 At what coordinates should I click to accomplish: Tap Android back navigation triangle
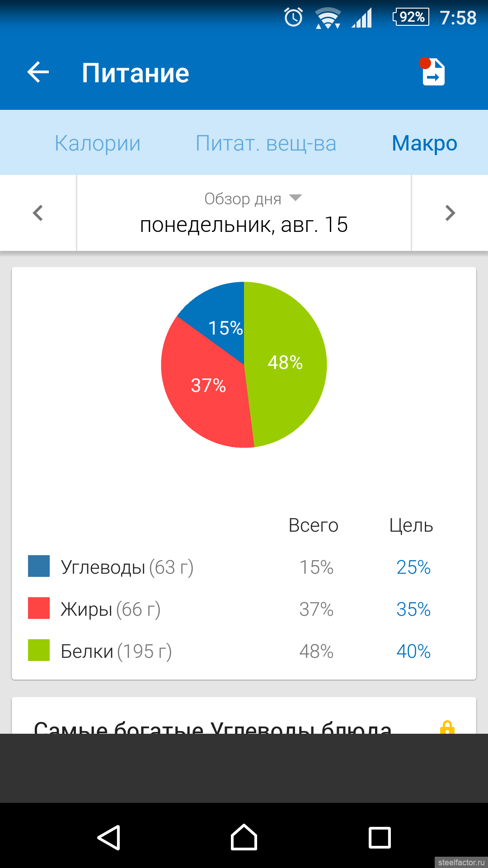[108, 837]
